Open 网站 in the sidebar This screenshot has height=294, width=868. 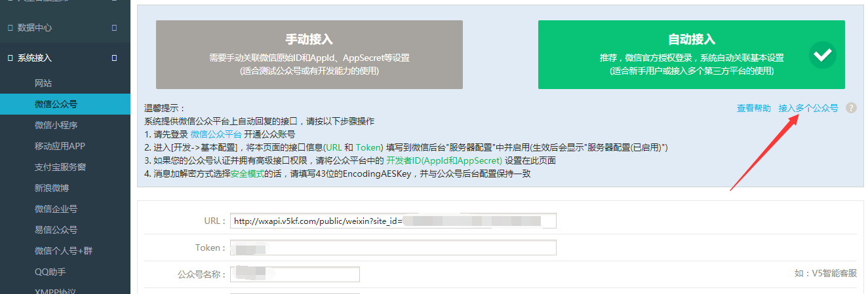coord(43,83)
